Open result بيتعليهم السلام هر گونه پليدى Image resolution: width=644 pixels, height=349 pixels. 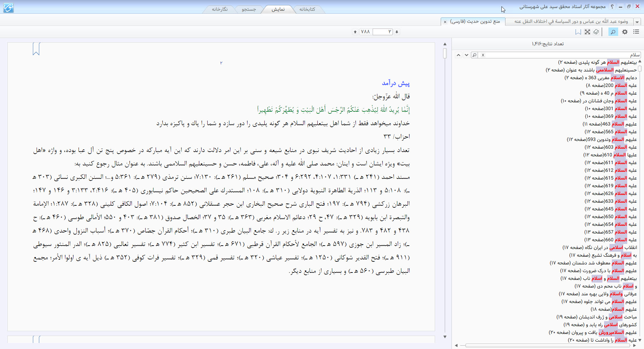(x=597, y=62)
